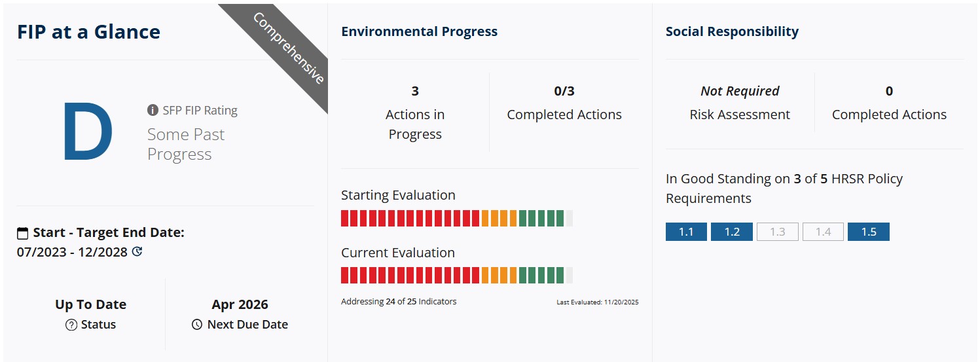
Task: Click the Not Required Risk Assessment stat
Action: 740,103
